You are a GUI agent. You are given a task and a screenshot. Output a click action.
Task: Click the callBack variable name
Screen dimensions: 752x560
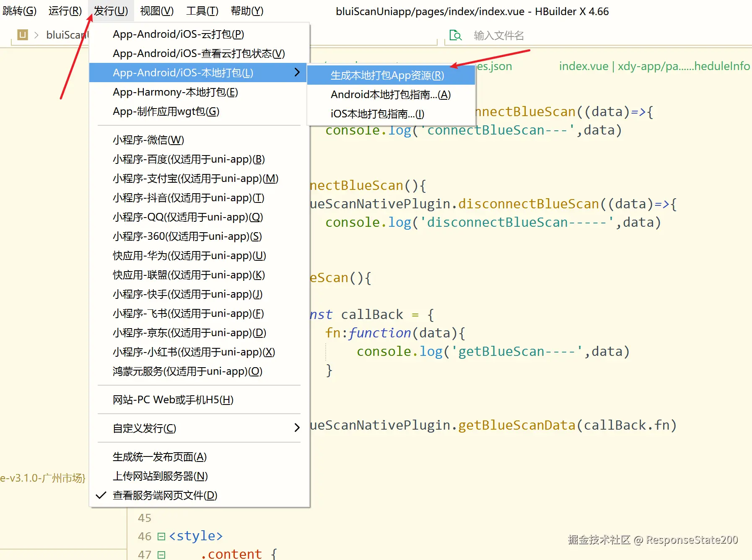click(372, 314)
